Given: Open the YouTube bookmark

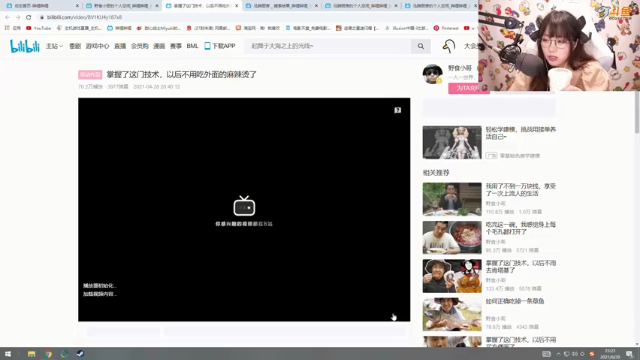Looking at the screenshot, I should [x=38, y=28].
